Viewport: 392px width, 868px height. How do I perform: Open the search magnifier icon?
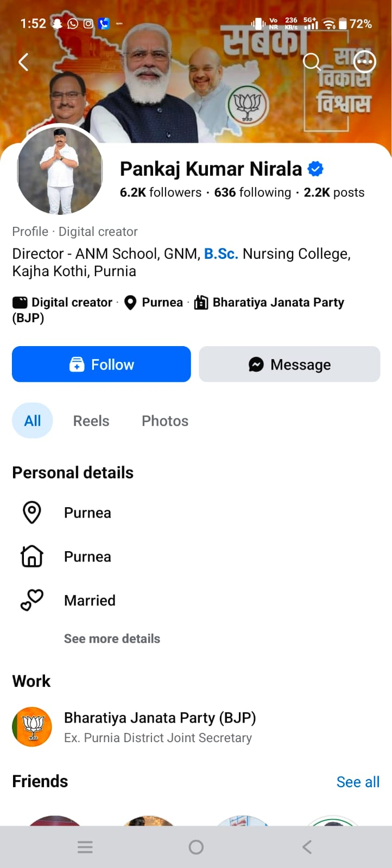click(312, 62)
